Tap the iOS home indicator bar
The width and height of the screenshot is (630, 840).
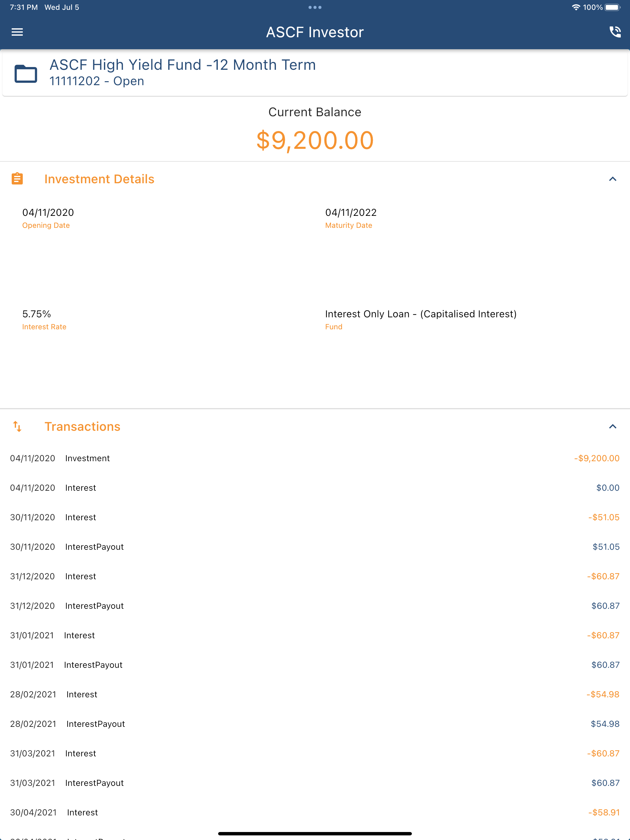[315, 834]
